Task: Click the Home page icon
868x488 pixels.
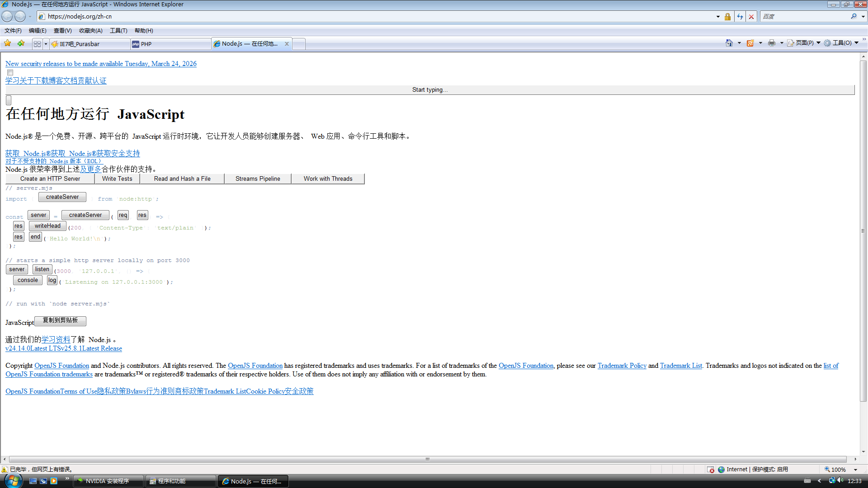Action: coord(729,43)
